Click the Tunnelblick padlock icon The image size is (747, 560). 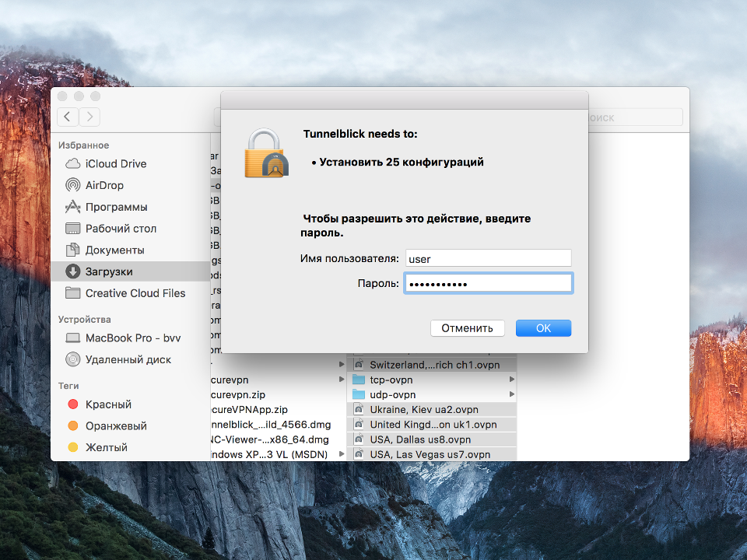[x=266, y=153]
